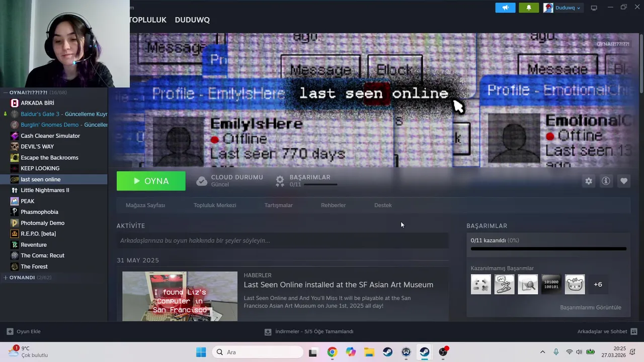Open Reventure game icon
This screenshot has width=644, height=362.
coord(15,245)
